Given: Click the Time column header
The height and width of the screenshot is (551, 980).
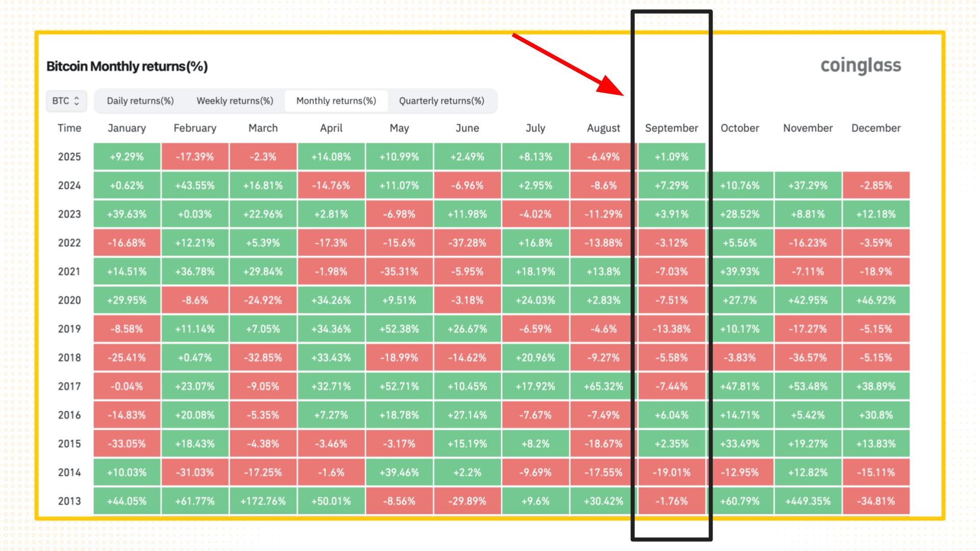Looking at the screenshot, I should [69, 128].
